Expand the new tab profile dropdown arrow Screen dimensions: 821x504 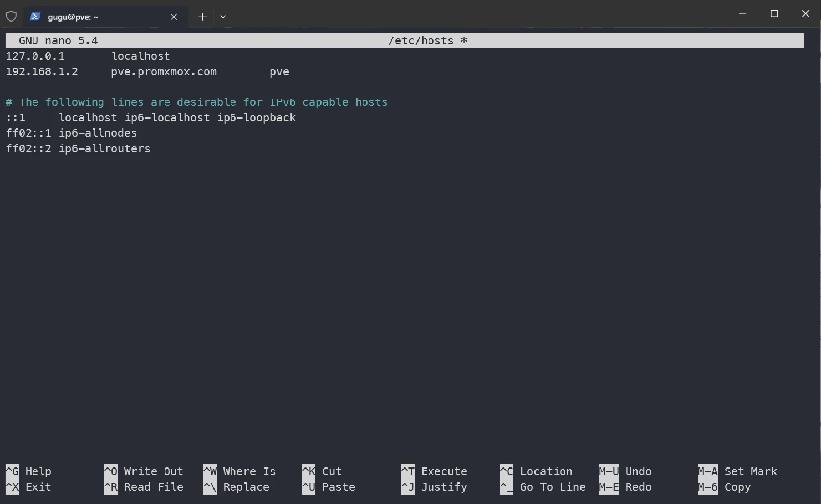[223, 17]
